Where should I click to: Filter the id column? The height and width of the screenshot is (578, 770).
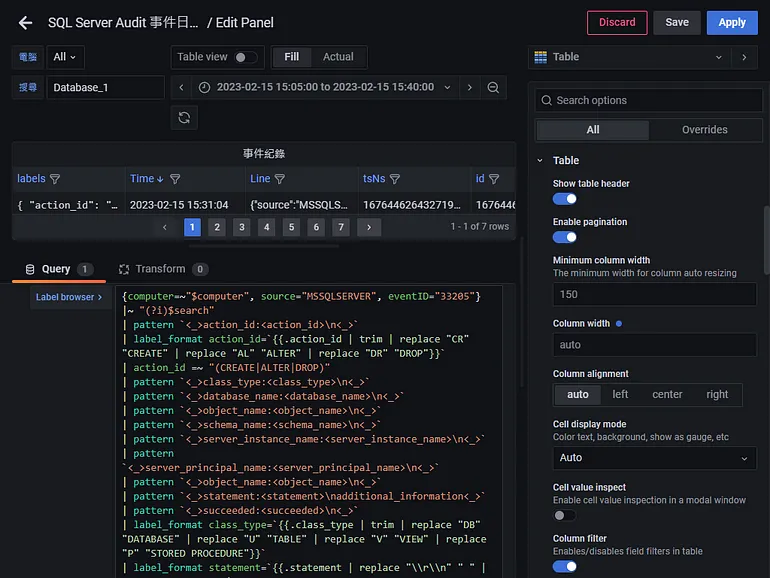[x=494, y=179]
